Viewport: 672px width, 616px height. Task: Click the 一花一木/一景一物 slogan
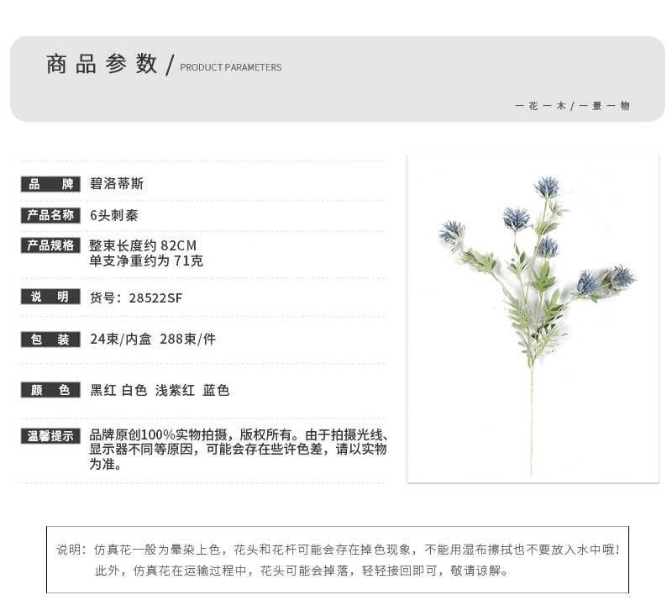[x=572, y=105]
